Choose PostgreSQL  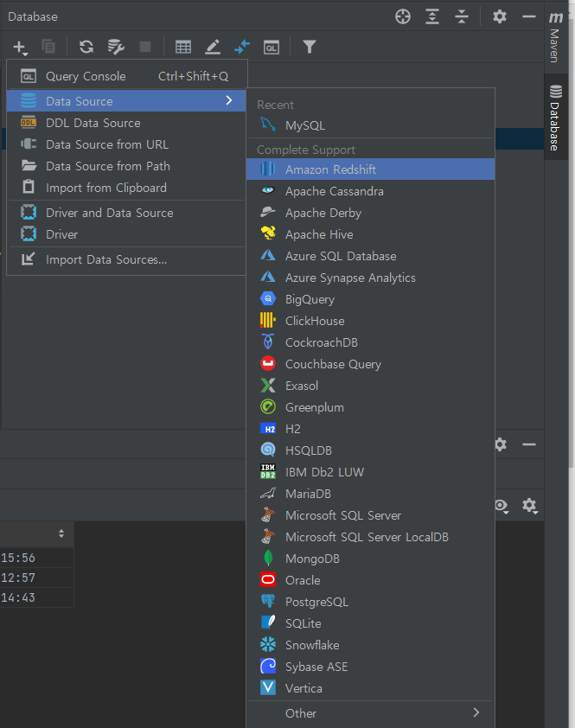coord(370,602)
